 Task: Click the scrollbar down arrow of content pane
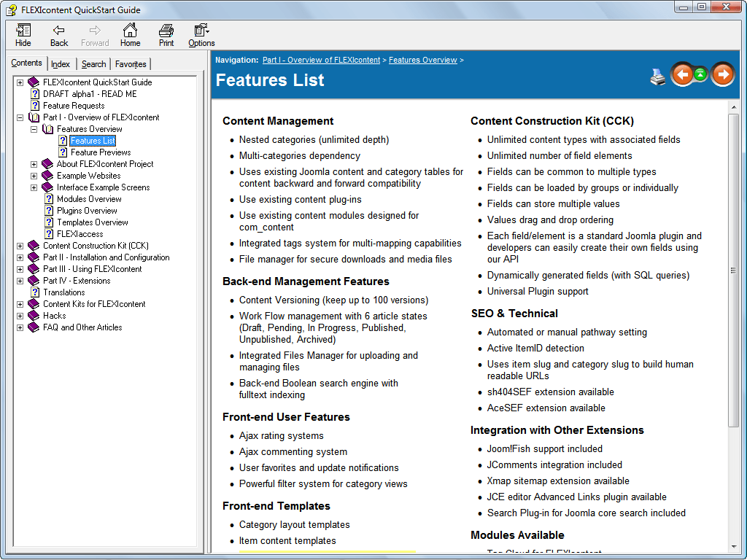coord(734,547)
